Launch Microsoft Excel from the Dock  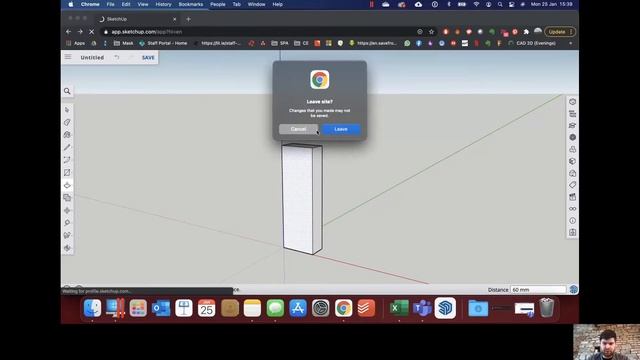click(399, 308)
